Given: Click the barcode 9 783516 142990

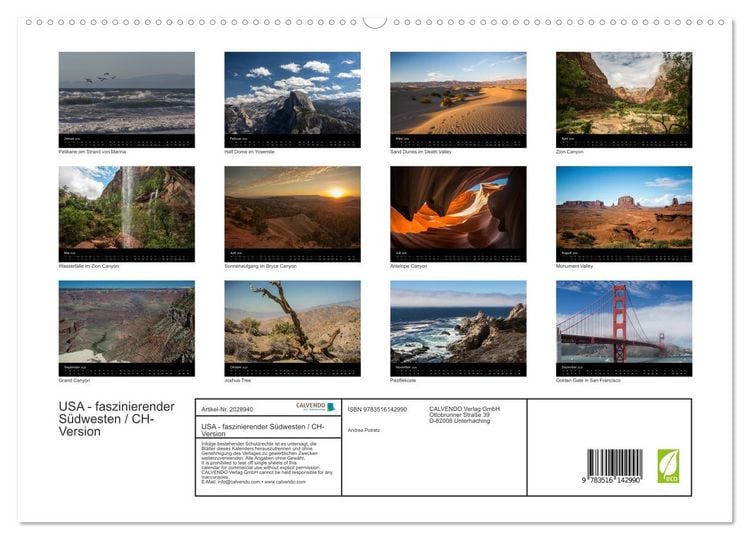Looking at the screenshot, I should [614, 466].
